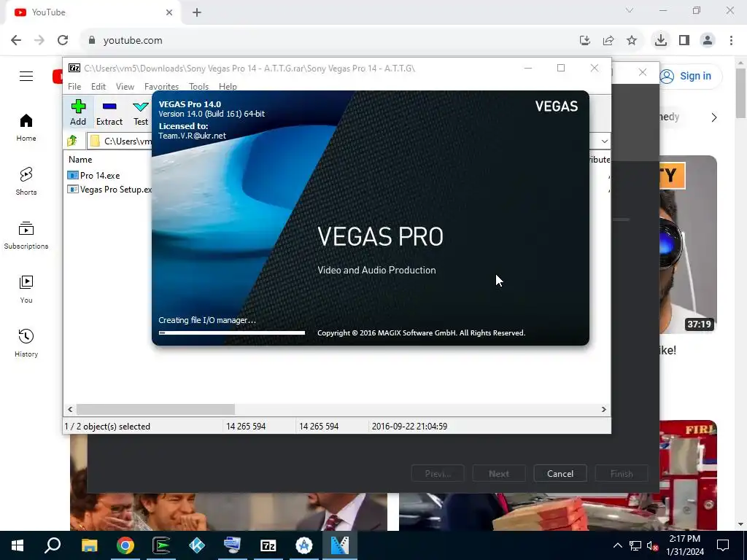Open the View menu in 7-Zip
The image size is (747, 560).
click(125, 86)
